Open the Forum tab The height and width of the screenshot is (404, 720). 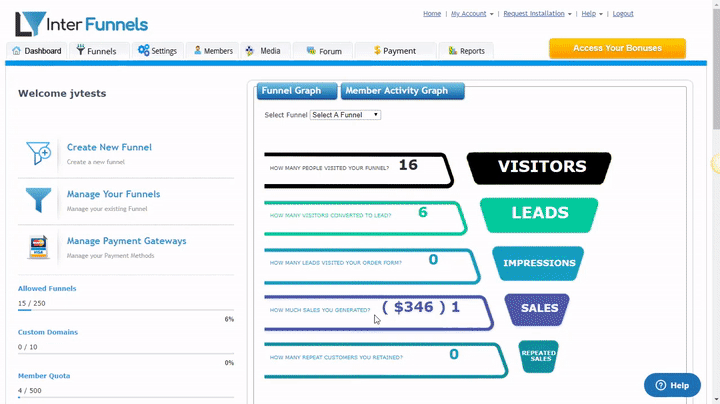pyautogui.click(x=324, y=51)
